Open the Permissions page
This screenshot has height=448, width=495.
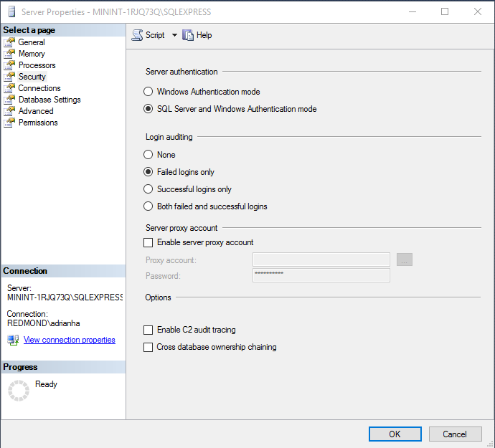(x=38, y=123)
